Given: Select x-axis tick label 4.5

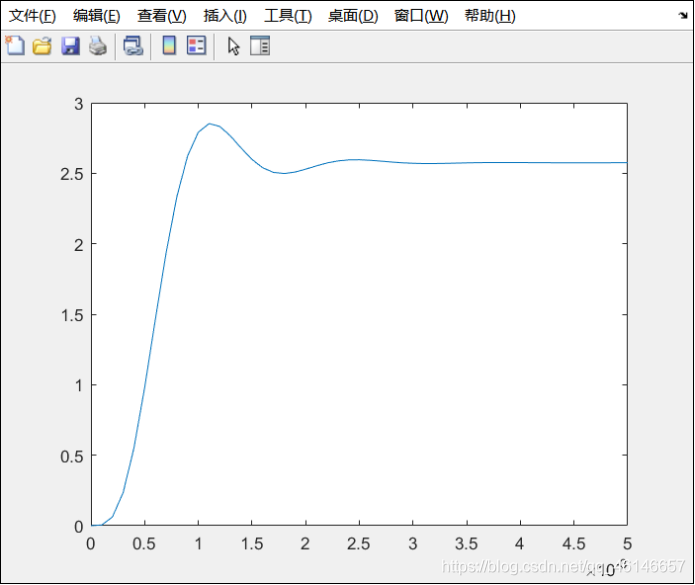Looking at the screenshot, I should pyautogui.click(x=574, y=544).
